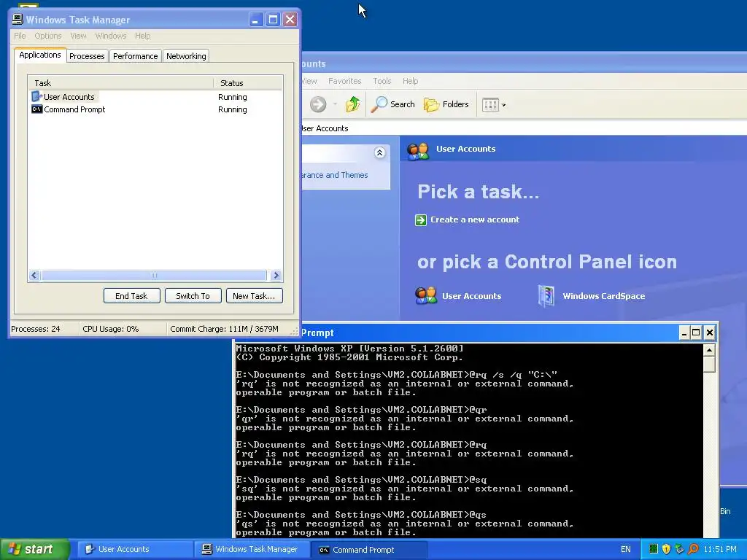Click Task Manager tray CPU meter icon
Viewport: 747px width, 560px height.
click(654, 549)
